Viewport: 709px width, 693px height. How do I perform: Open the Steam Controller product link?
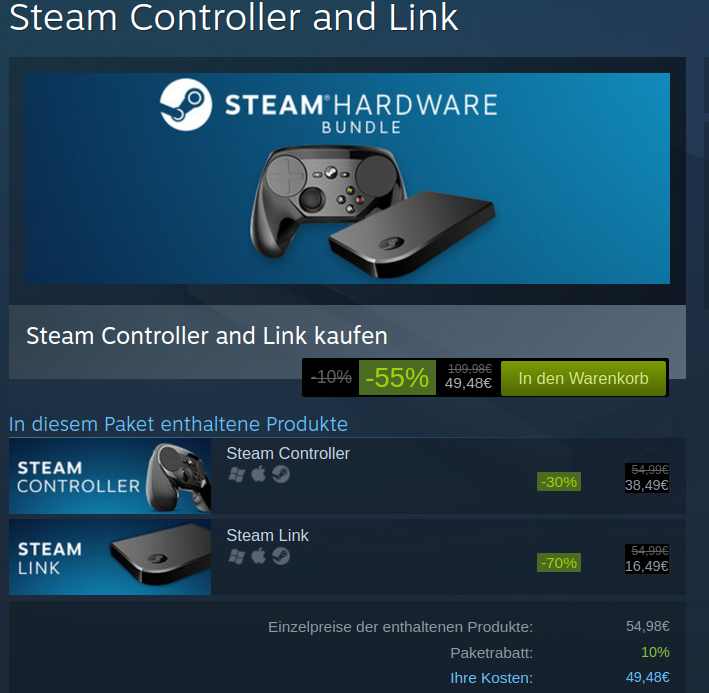tap(288, 453)
